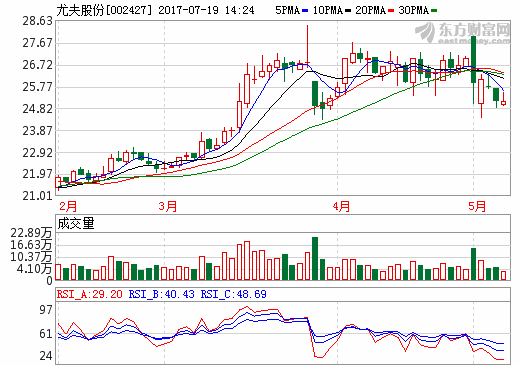520x365 pixels.
Task: Click the RSI_C:48.69 indicator value
Action: 234,294
